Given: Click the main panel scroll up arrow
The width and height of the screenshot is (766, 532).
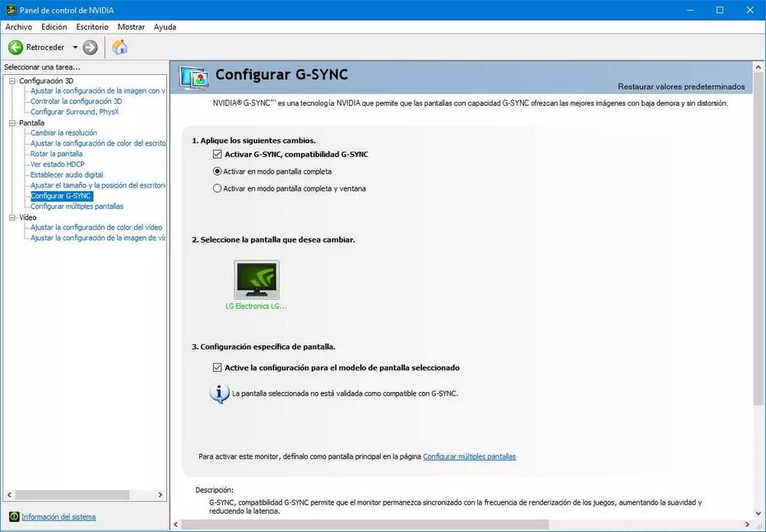Looking at the screenshot, I should pyautogui.click(x=758, y=67).
